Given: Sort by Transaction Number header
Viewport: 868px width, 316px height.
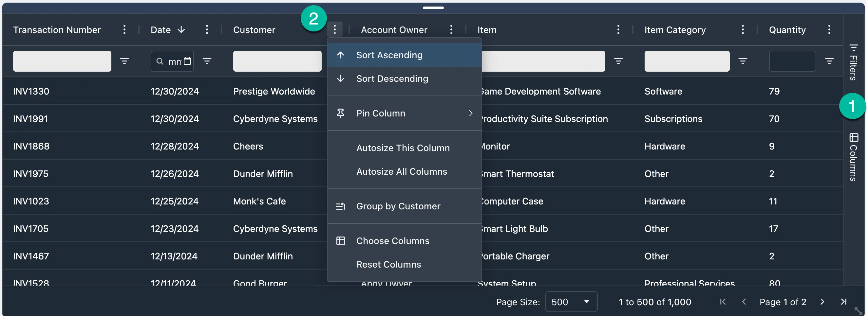Looking at the screenshot, I should (x=57, y=30).
